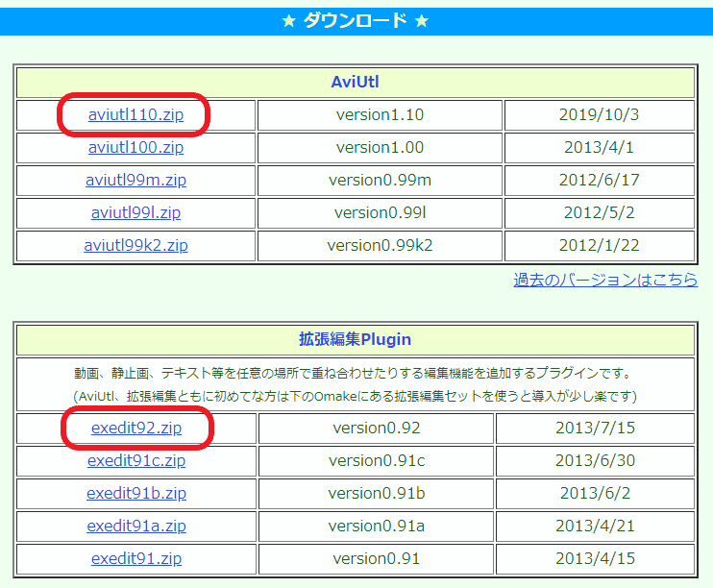
Task: Click the version0.91c text
Action: click(376, 460)
